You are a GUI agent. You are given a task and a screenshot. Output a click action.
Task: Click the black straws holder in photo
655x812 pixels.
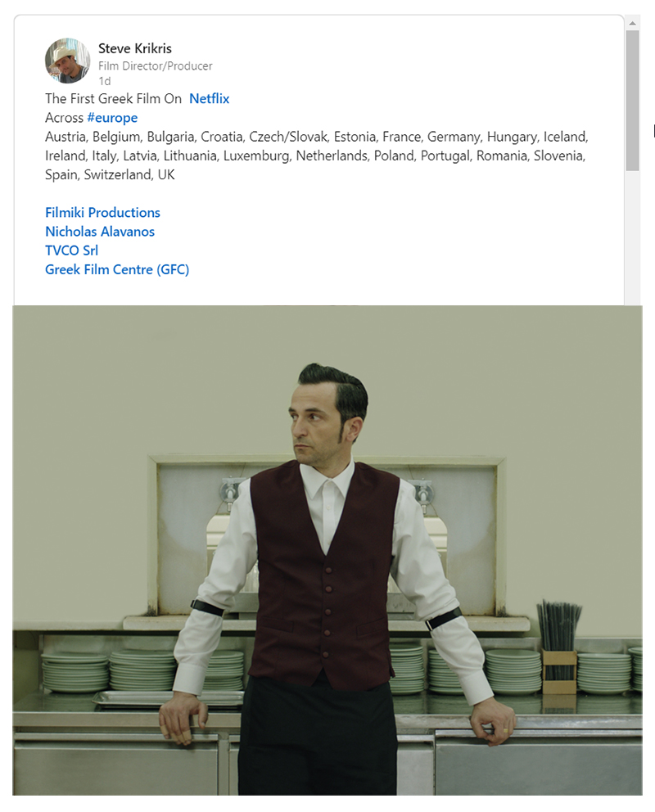(559, 647)
